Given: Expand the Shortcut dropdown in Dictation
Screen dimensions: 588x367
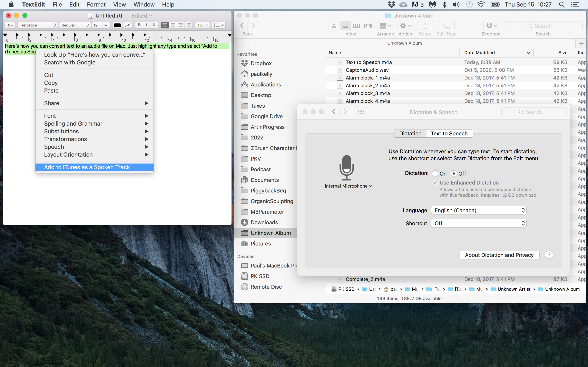Looking at the screenshot, I should pyautogui.click(x=479, y=223).
